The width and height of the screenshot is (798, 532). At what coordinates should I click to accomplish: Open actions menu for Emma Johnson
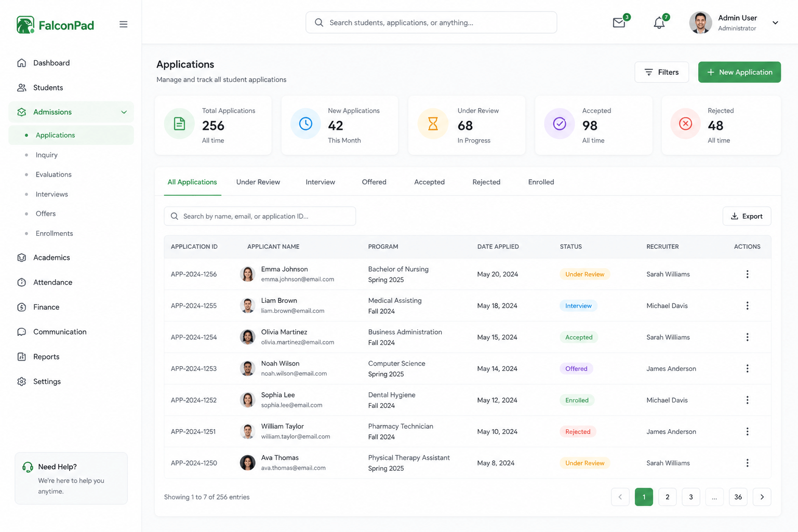pyautogui.click(x=747, y=274)
